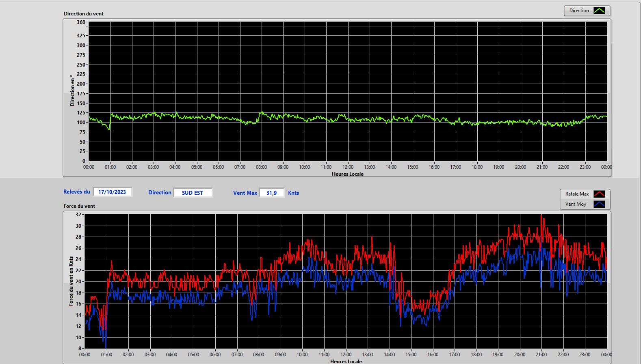The image size is (641, 364).
Task: Select the Relevés du date field 17/10/2023
Action: point(112,192)
